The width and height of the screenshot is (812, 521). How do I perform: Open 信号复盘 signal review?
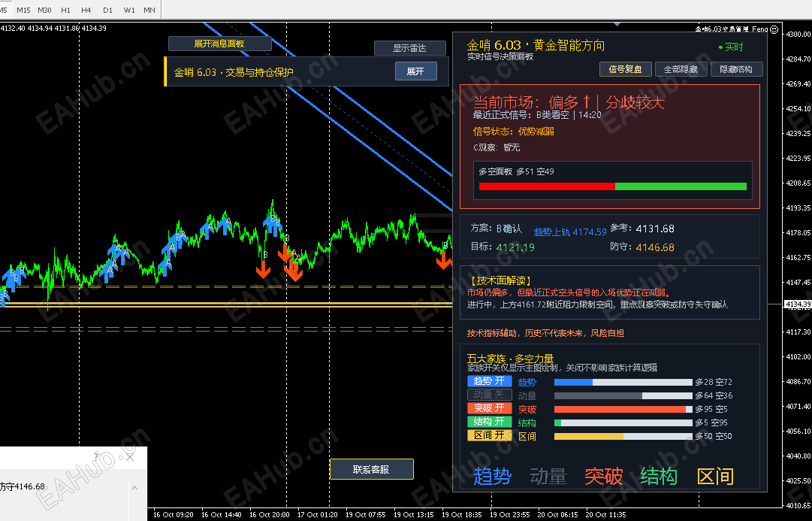[626, 69]
